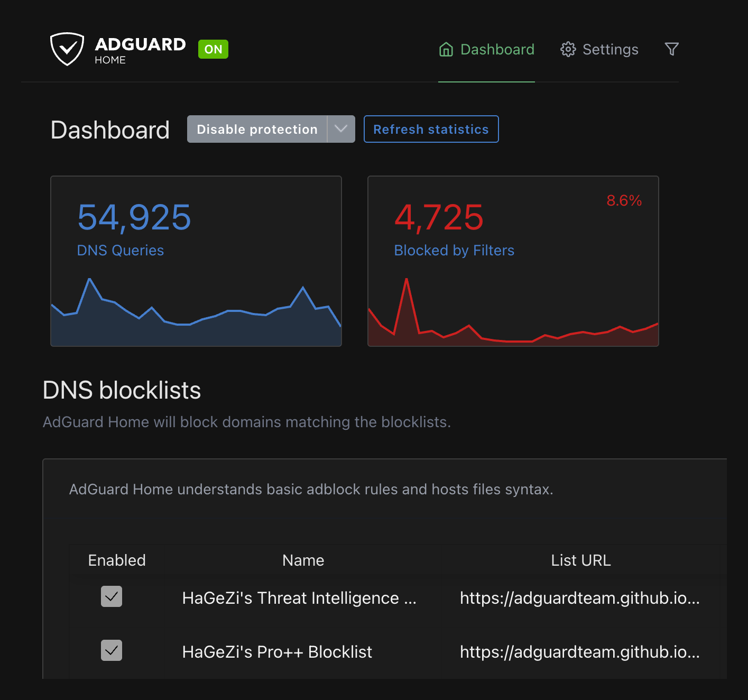Open the HaGeZi's Pro++ Blocklist list URL

[580, 652]
